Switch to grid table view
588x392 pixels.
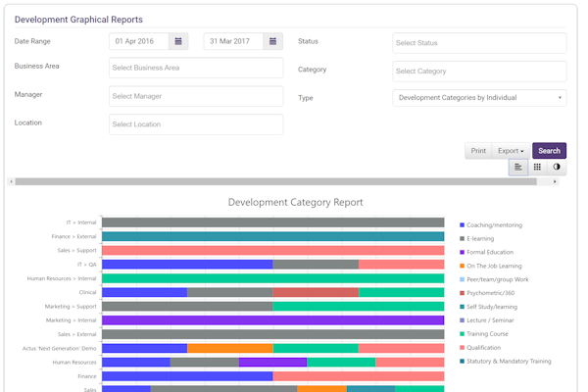[x=537, y=167]
